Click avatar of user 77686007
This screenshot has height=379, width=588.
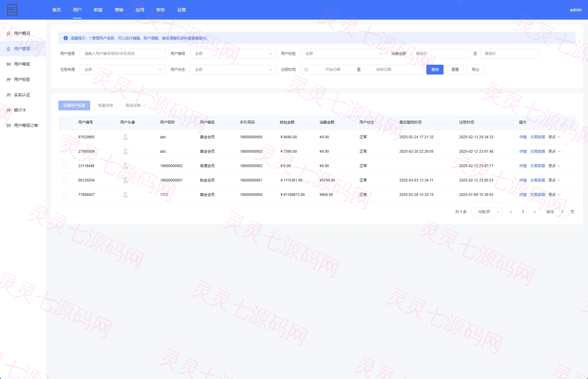point(125,195)
